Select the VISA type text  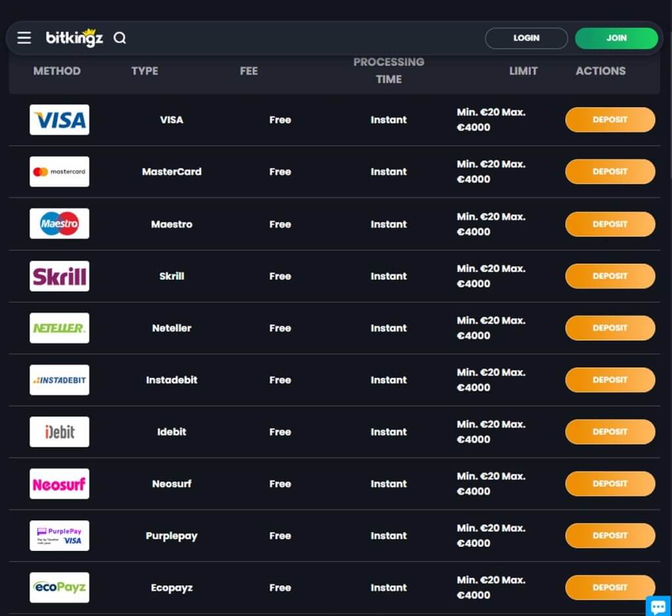171,119
